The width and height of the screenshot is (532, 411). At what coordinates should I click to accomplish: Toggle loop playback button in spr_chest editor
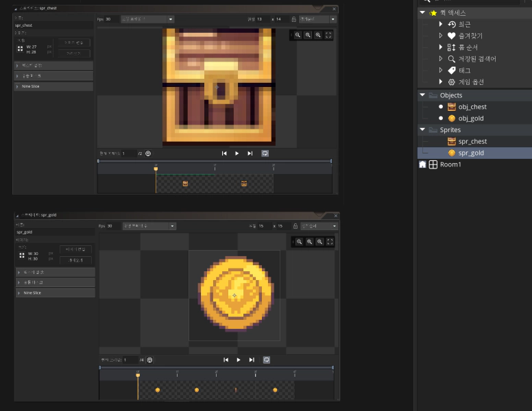pos(265,153)
